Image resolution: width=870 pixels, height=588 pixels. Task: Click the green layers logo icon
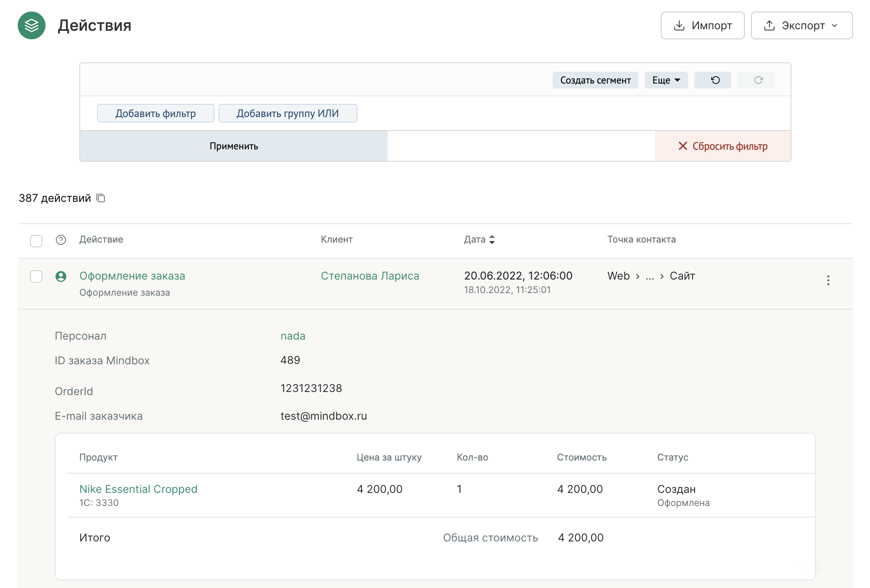pyautogui.click(x=32, y=25)
